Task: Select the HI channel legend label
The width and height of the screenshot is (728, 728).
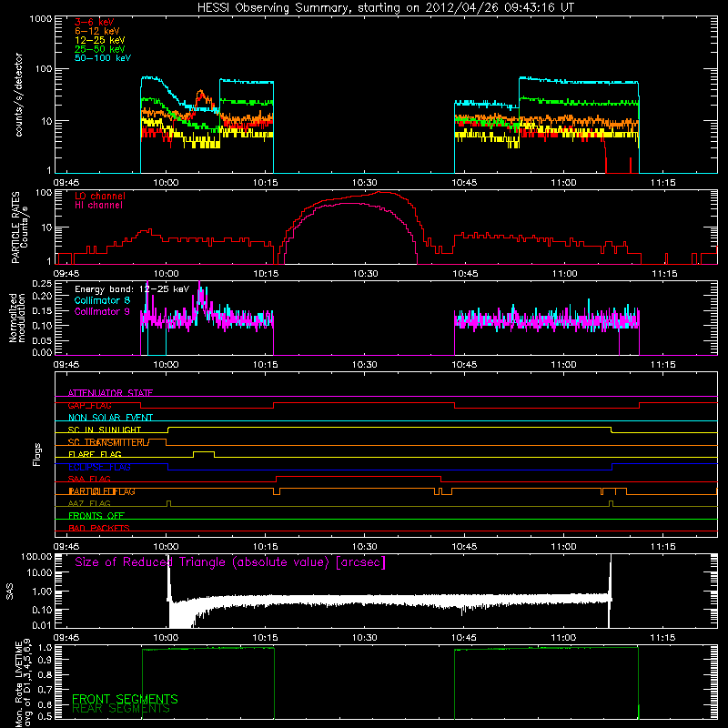Action: (99, 206)
